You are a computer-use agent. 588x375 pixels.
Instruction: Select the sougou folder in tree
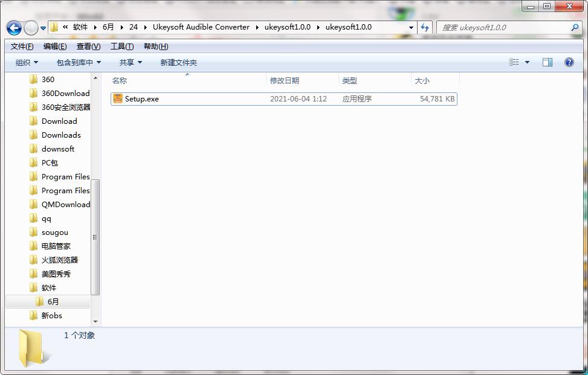tap(55, 232)
